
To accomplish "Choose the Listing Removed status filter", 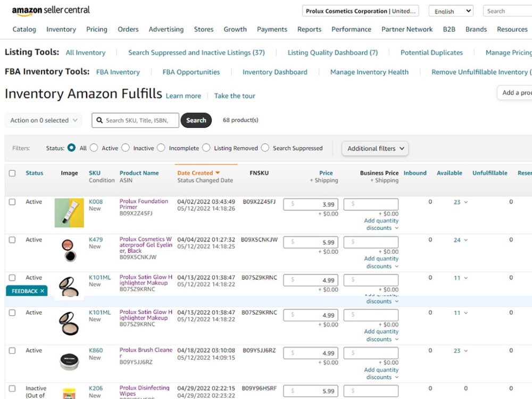I will point(206,147).
